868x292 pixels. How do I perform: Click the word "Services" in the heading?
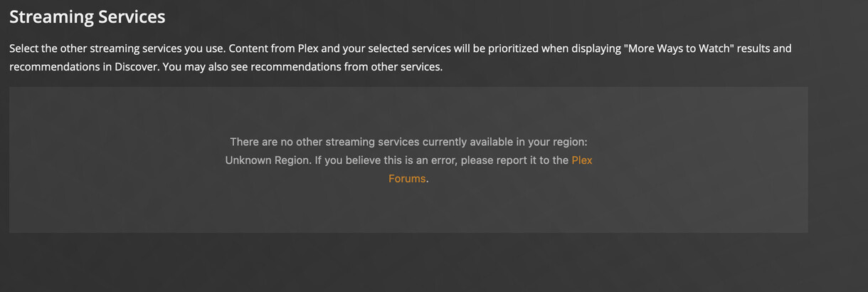point(134,16)
